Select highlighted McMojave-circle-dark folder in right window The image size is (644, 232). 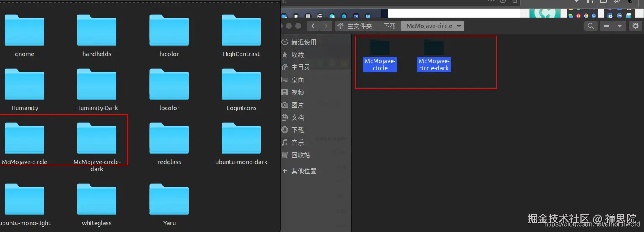434,56
